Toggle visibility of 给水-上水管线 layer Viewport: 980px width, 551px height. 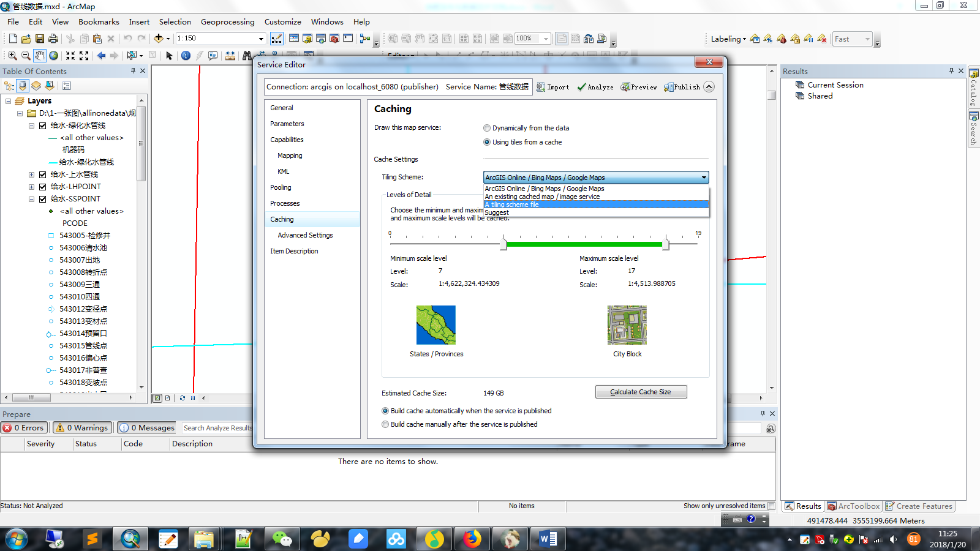click(x=42, y=174)
